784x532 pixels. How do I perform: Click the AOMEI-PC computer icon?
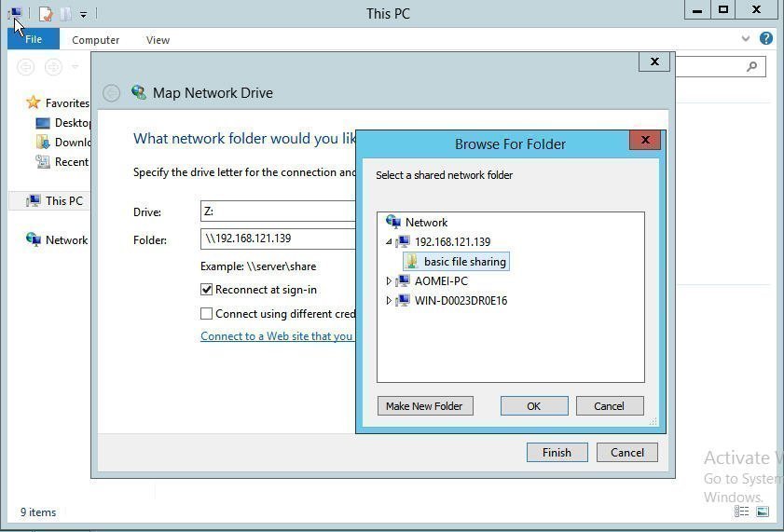coord(403,280)
